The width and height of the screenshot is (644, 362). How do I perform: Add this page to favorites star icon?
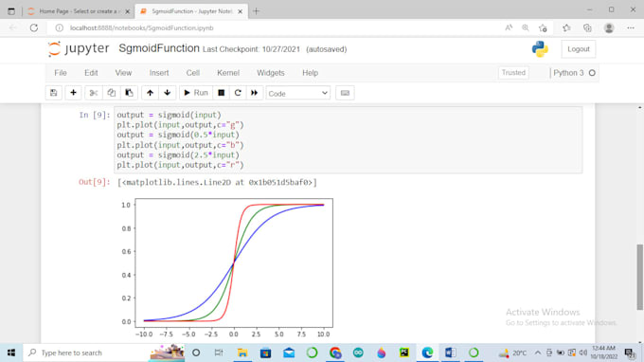tap(543, 27)
